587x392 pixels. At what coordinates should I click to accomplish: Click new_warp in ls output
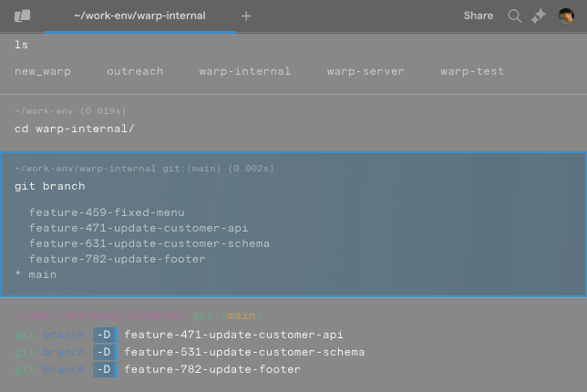pos(43,71)
